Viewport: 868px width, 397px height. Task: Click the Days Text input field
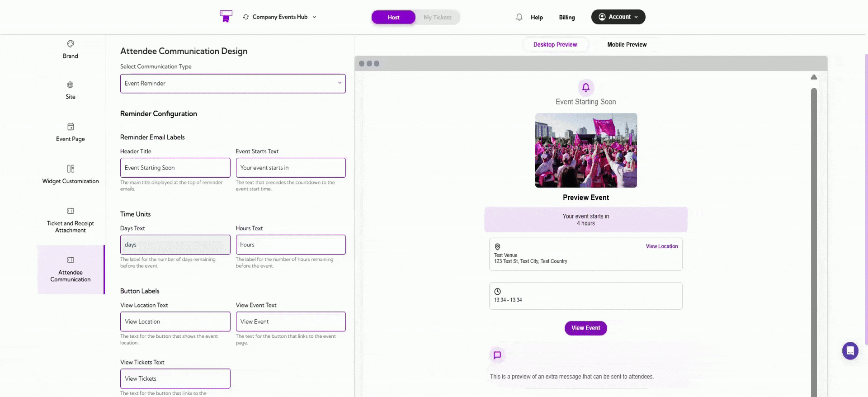(175, 245)
